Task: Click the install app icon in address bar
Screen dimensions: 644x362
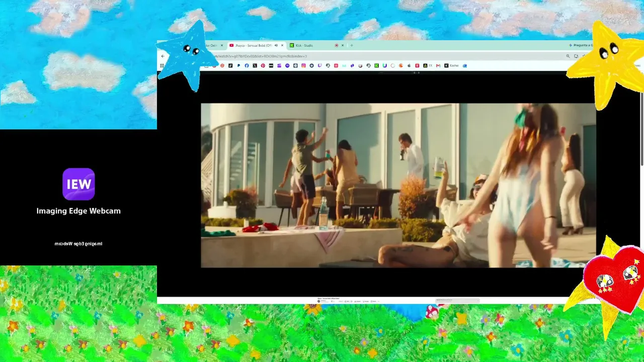Action: point(576,56)
